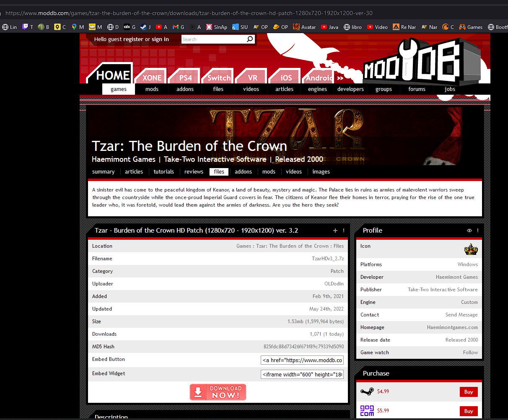Click Buy button for Steam $4.99
508x420 pixels.
pos(469,391)
